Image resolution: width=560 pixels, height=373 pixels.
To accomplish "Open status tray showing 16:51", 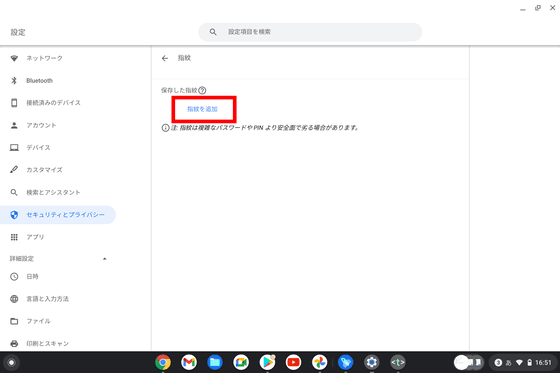I will 522,363.
